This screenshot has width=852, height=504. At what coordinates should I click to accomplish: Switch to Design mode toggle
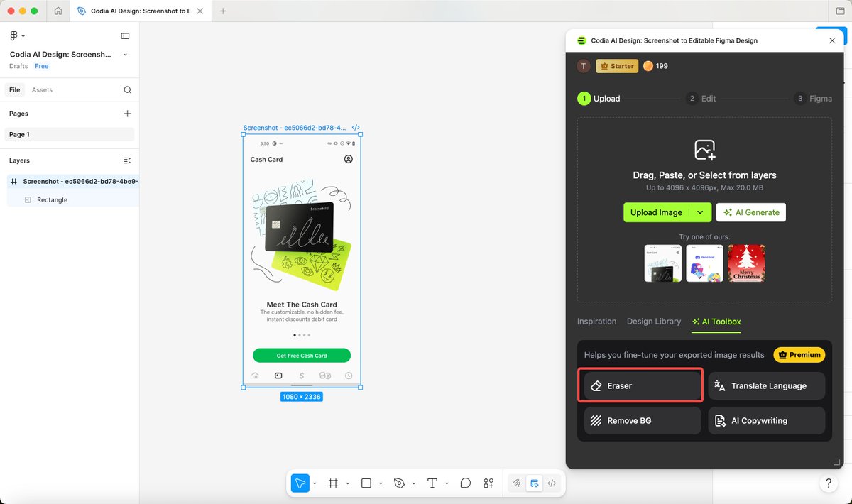coord(535,483)
